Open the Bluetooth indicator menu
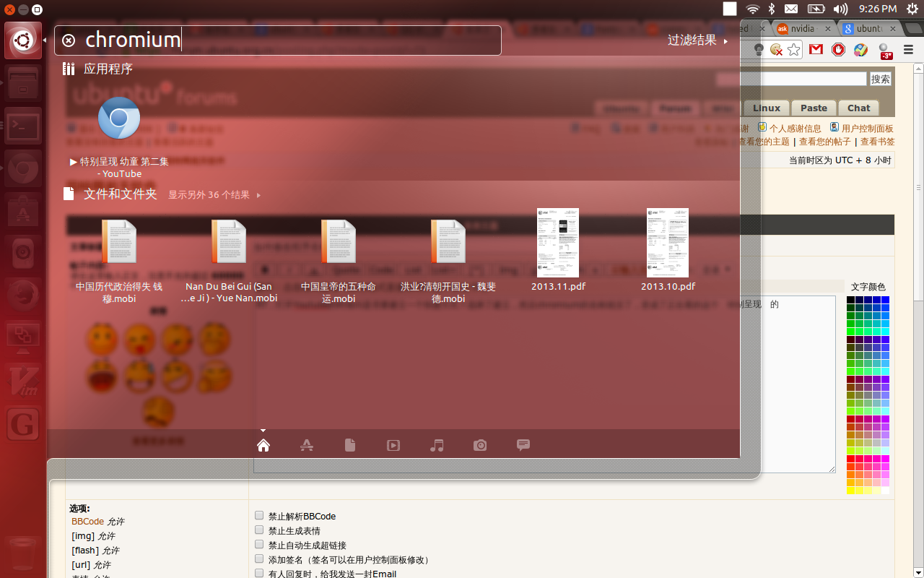This screenshot has height=578, width=924. (771, 9)
